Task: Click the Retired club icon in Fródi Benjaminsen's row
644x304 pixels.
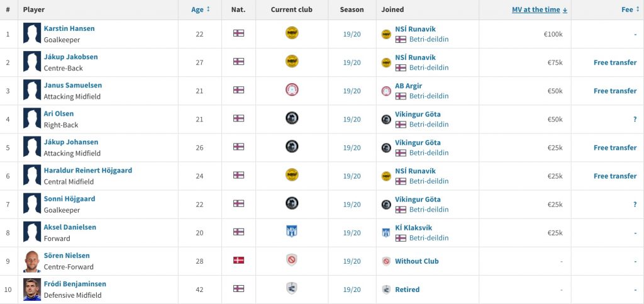Action: [x=292, y=288]
